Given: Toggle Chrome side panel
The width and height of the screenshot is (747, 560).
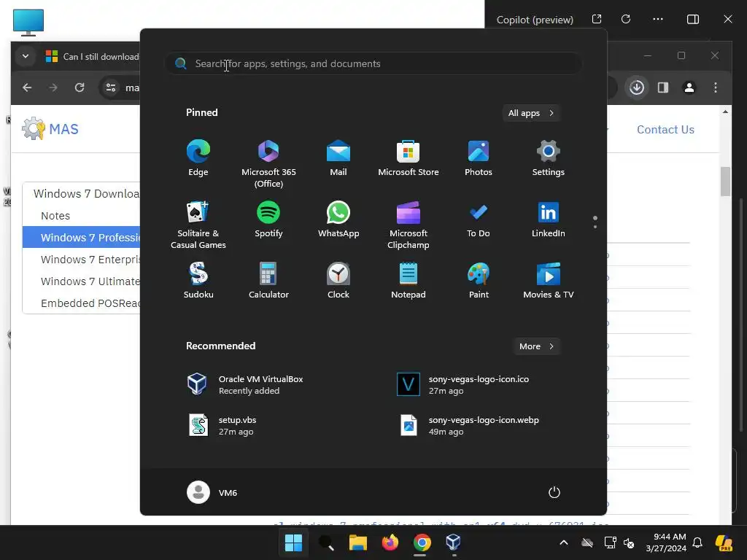Looking at the screenshot, I should pos(663,87).
